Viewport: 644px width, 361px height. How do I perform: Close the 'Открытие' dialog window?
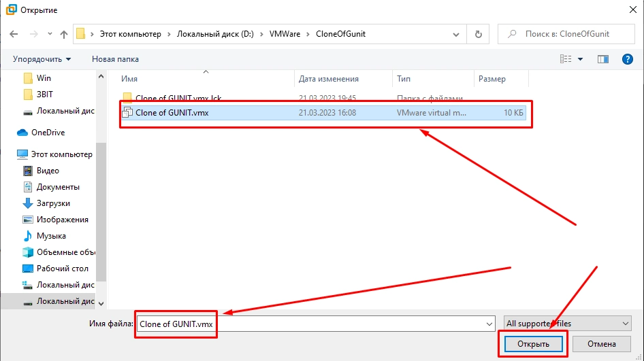(x=632, y=10)
